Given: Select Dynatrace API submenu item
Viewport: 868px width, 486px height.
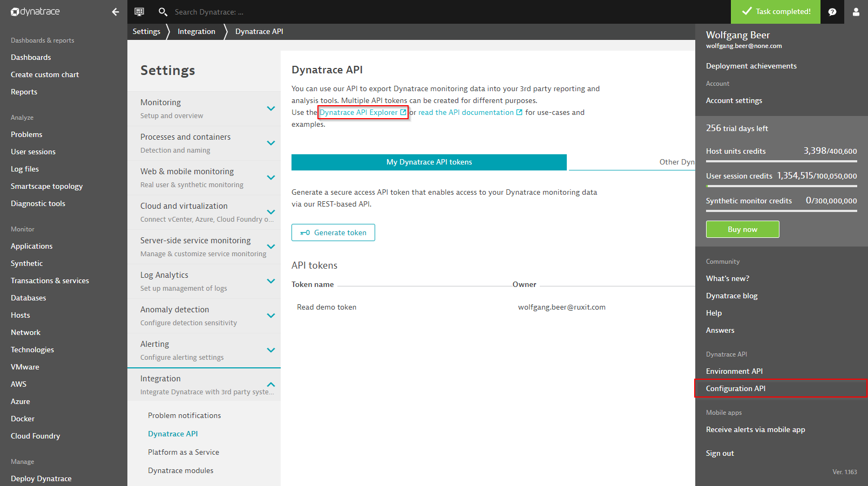Looking at the screenshot, I should (x=173, y=434).
